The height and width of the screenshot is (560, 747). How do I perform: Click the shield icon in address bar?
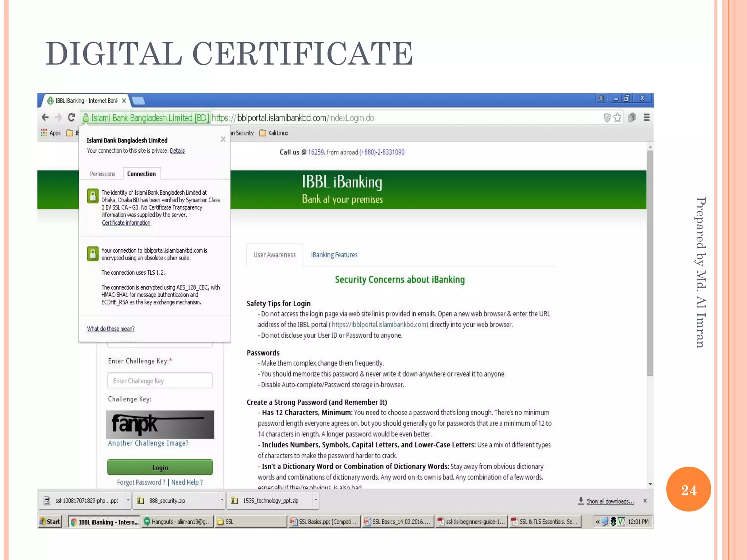coord(607,117)
